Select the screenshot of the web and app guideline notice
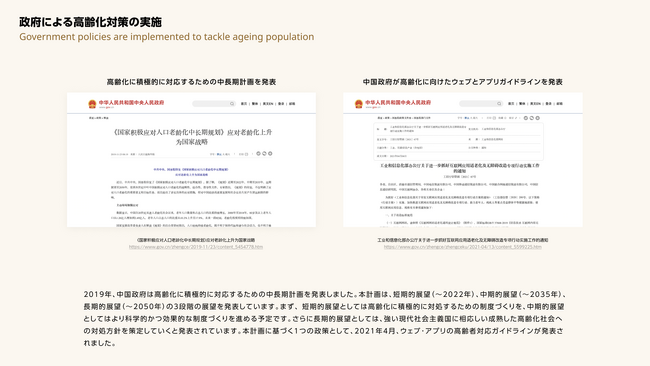The image size is (650, 366). (x=463, y=160)
